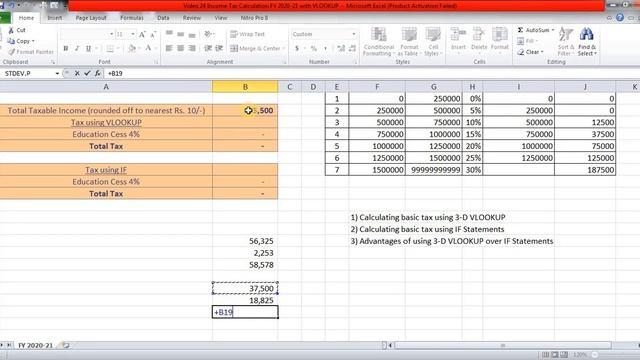This screenshot has width=640, height=360.
Task: Confirm the formula with the checkmark icon
Action: point(87,73)
